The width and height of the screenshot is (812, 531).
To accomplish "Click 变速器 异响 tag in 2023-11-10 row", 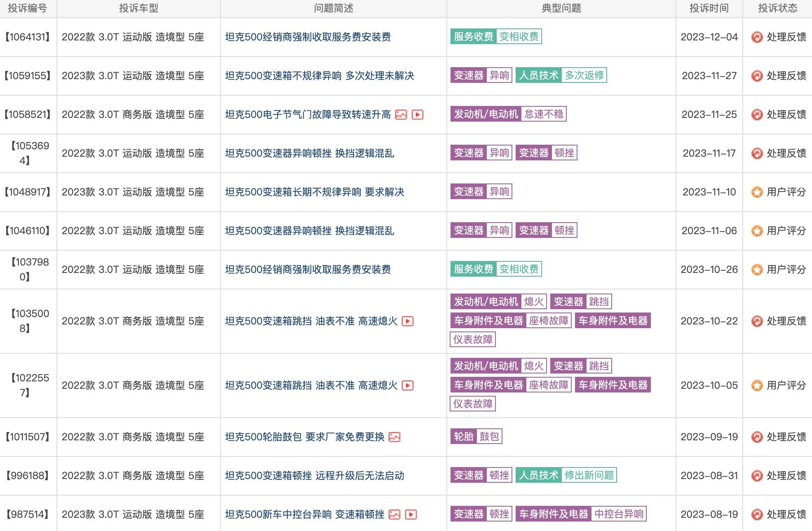I will (x=481, y=192).
